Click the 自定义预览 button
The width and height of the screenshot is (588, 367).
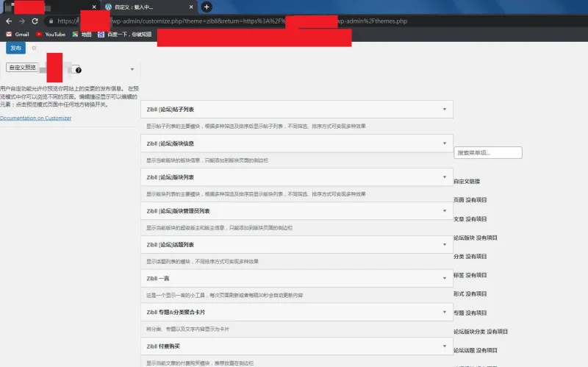[22, 68]
